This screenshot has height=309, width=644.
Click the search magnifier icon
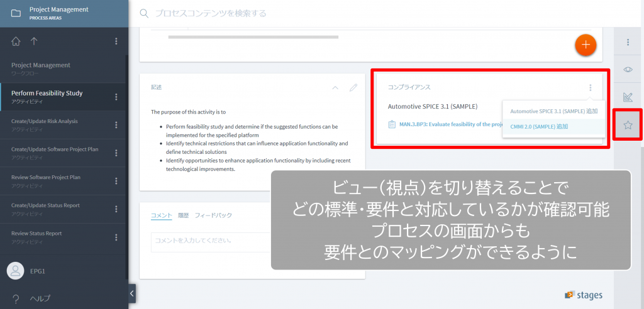coord(144,14)
